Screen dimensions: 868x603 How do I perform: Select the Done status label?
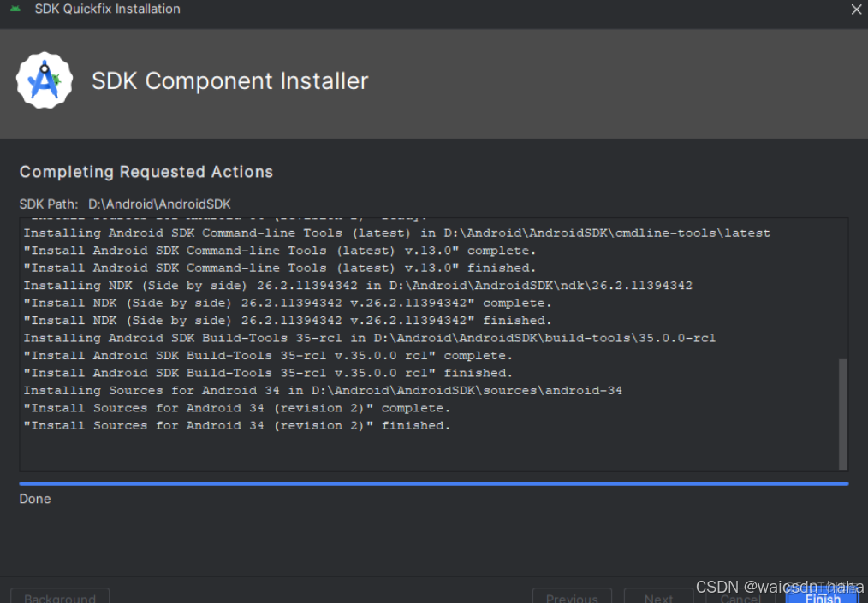[x=34, y=499]
